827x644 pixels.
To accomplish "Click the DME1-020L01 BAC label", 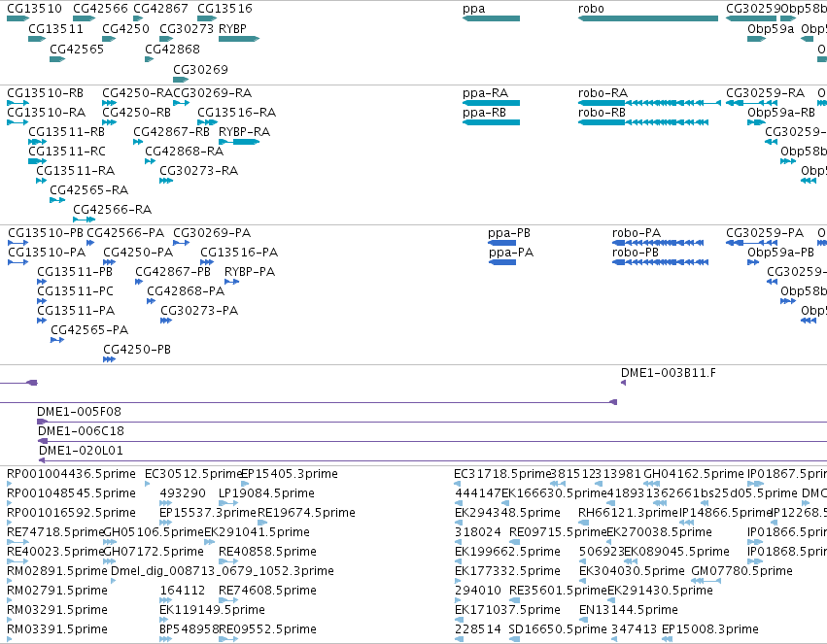I will click(81, 451).
